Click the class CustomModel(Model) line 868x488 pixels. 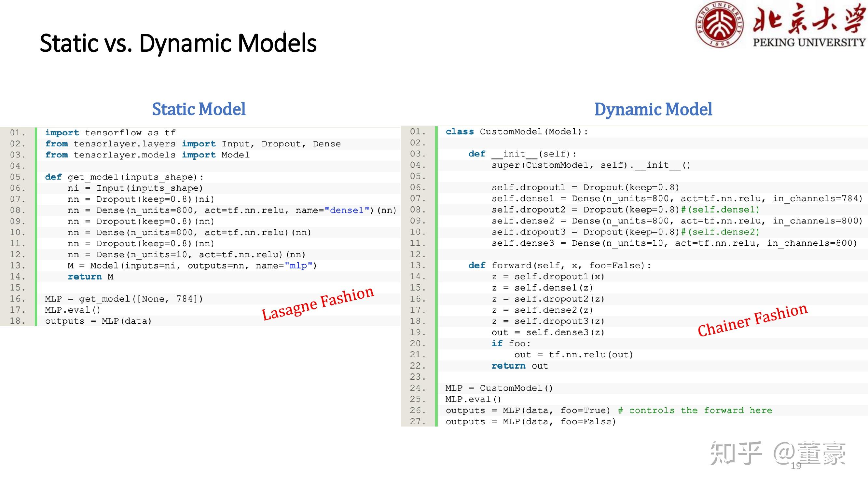point(517,132)
